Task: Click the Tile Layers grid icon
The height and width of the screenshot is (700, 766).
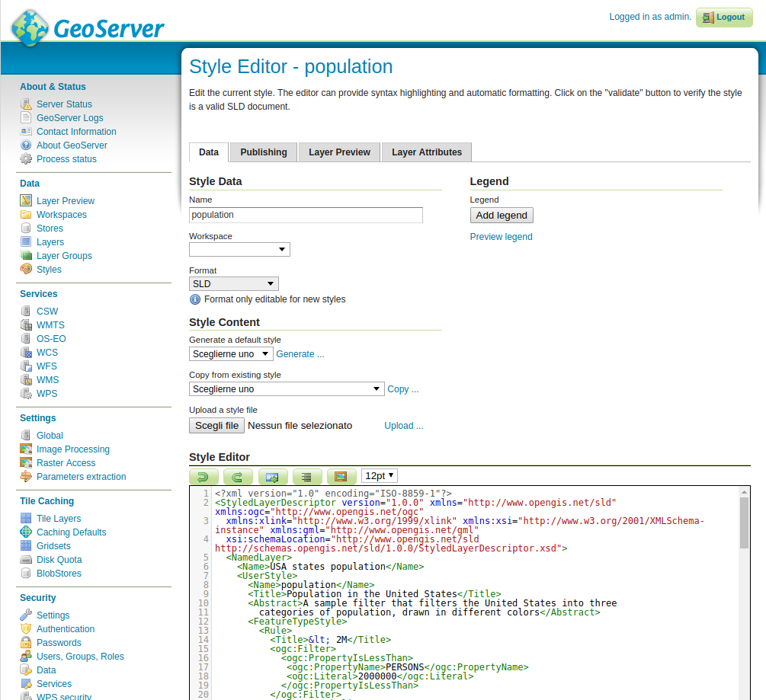Action: (x=26, y=518)
